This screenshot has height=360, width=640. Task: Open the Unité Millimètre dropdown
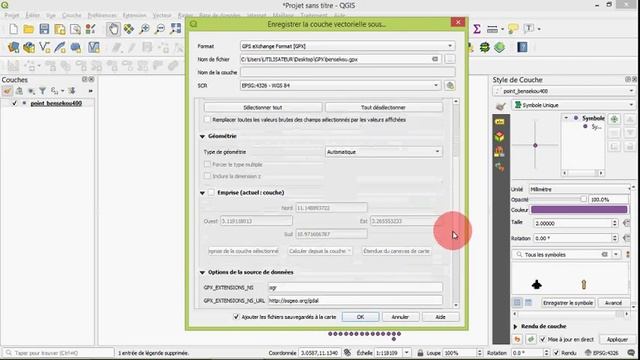pyautogui.click(x=580, y=189)
